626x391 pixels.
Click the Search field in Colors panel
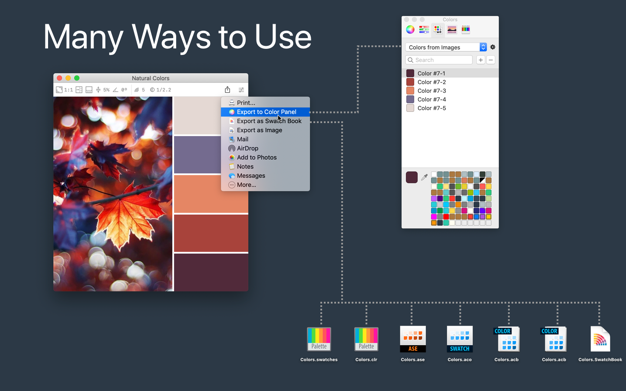[439, 60]
